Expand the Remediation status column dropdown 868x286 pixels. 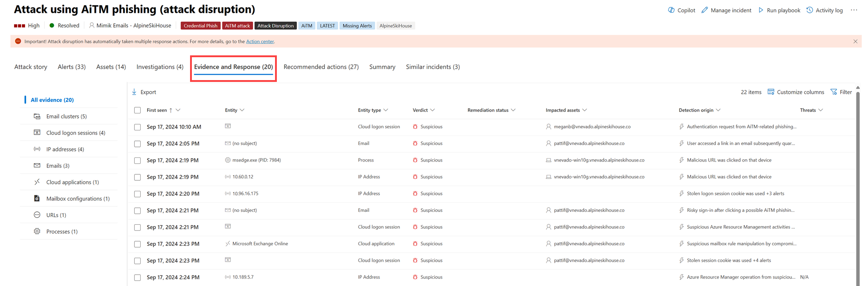(x=513, y=110)
